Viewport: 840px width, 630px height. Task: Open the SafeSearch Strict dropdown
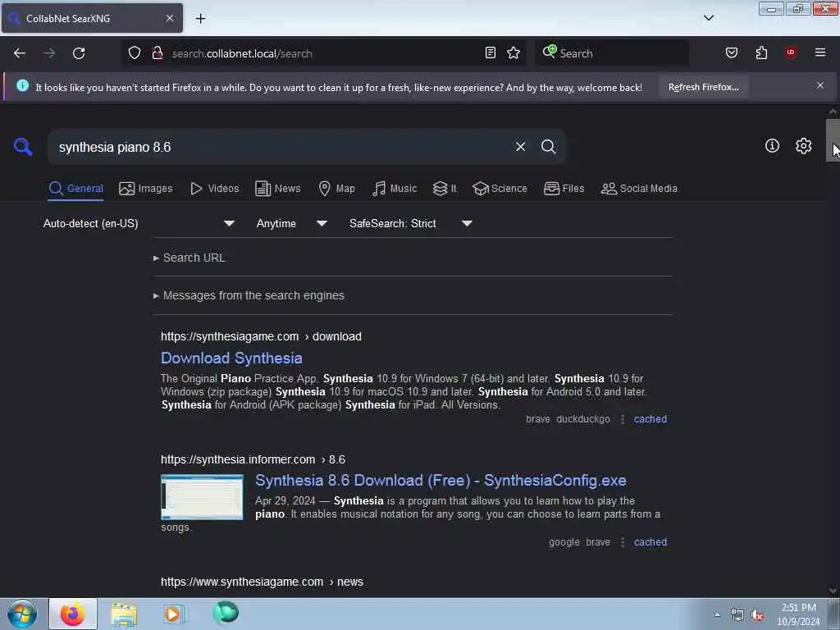pos(411,223)
